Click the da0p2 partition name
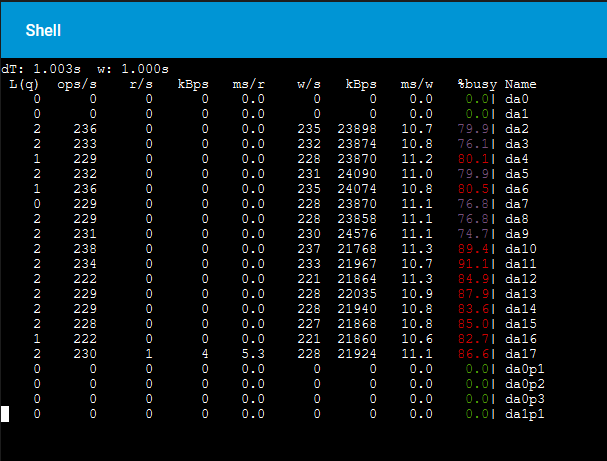 click(525, 384)
